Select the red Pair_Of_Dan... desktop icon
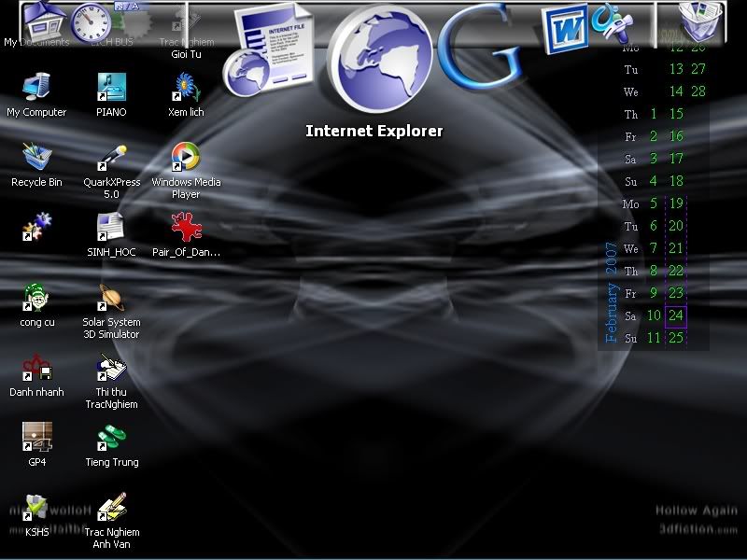Image resolution: width=747 pixels, height=560 pixels. 186,228
